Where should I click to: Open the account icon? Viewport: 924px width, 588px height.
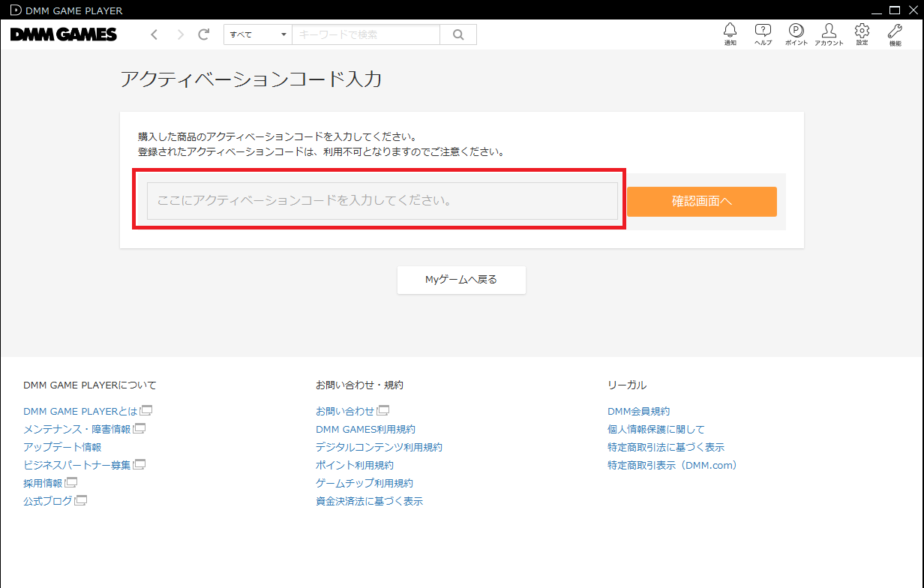[829, 34]
